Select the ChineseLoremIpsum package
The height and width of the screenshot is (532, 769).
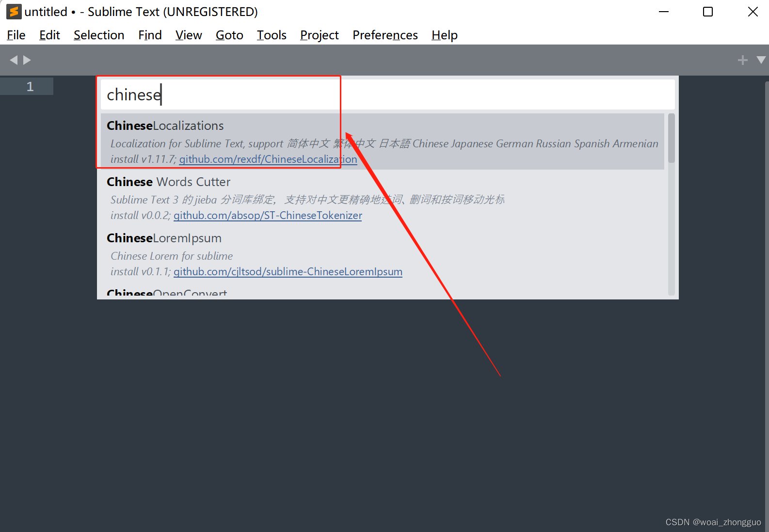coord(383,254)
